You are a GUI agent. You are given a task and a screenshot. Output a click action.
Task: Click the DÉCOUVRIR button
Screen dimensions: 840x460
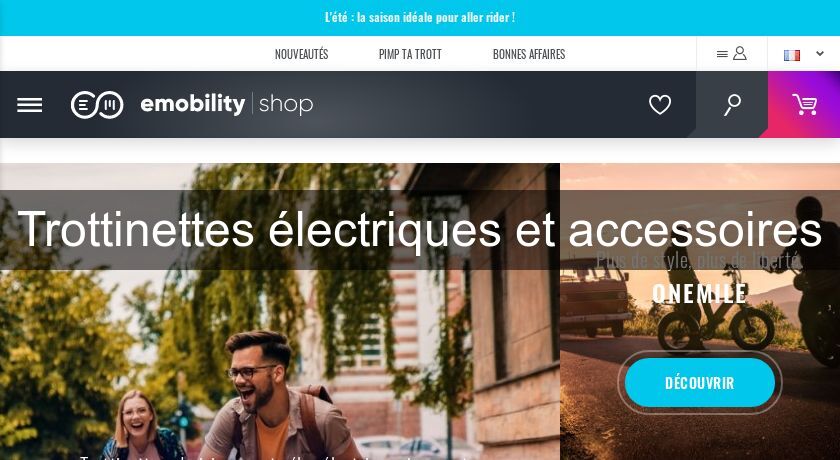[700, 383]
